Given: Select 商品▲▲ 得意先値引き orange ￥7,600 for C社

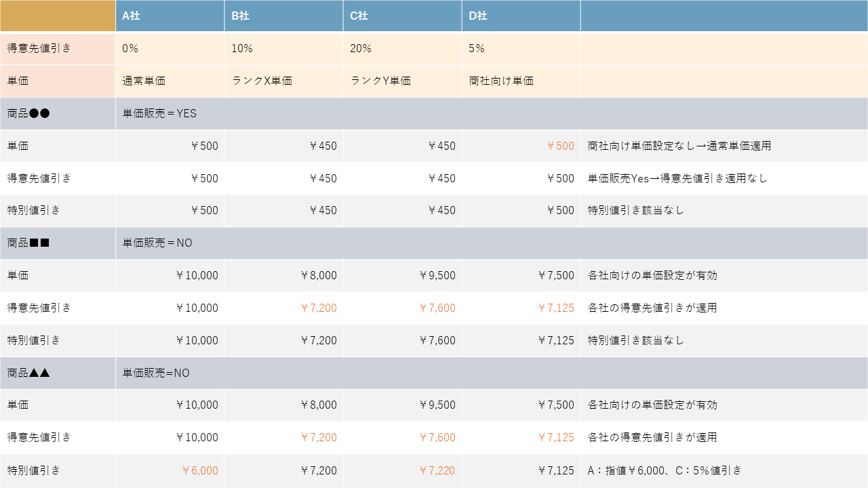Looking at the screenshot, I should coord(402,437).
